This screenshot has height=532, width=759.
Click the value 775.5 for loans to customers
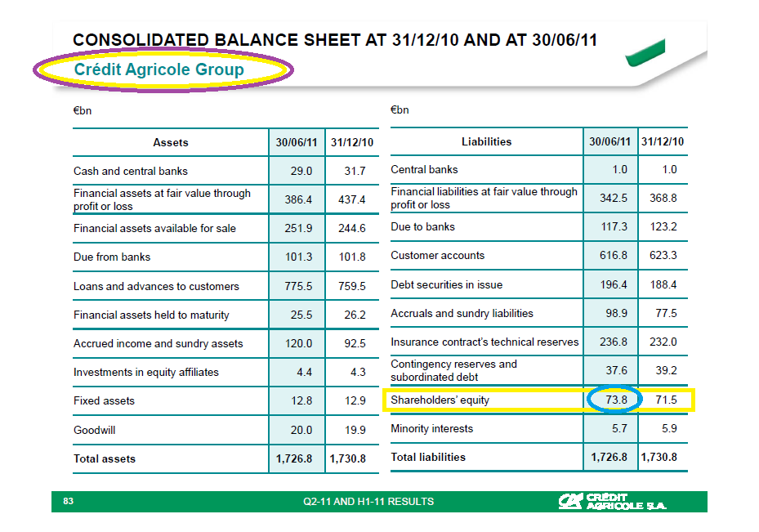tap(298, 286)
